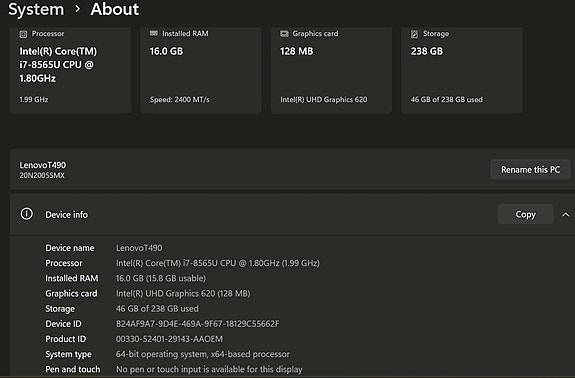Click the breadcrumb arrow between System and About
Viewport: 575px width, 378px height.
coord(77,9)
